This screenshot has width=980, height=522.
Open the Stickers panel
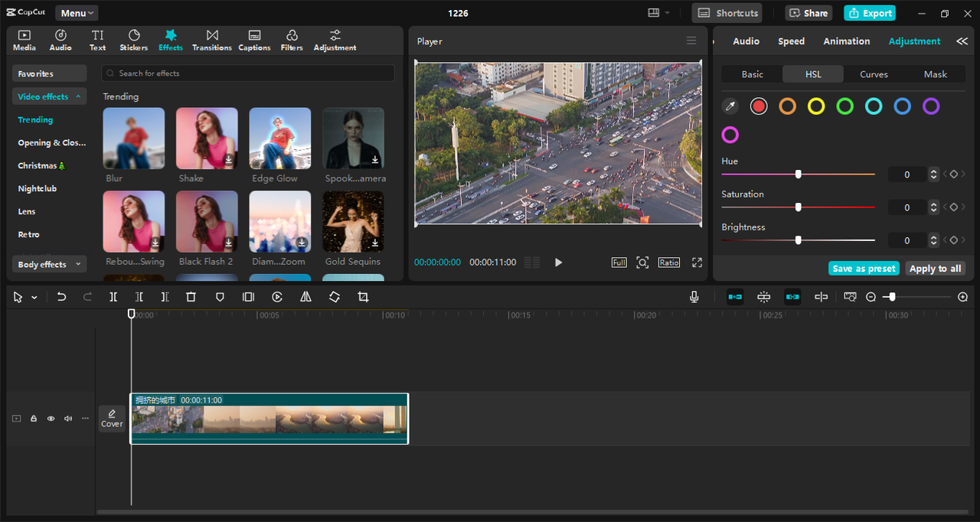tap(133, 40)
